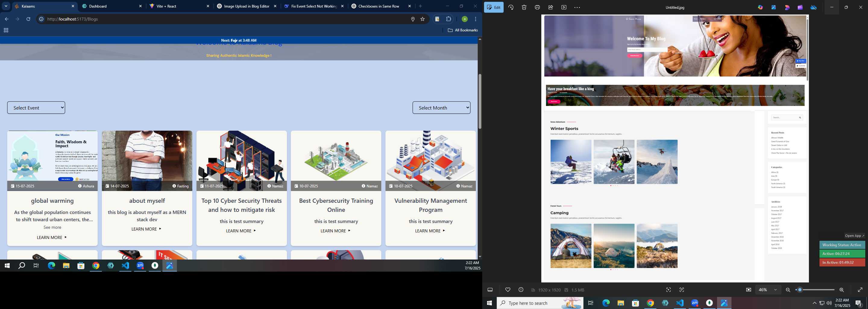Toggle favorite heart on Untitled.jpg
This screenshot has height=309, width=868.
pyautogui.click(x=508, y=290)
